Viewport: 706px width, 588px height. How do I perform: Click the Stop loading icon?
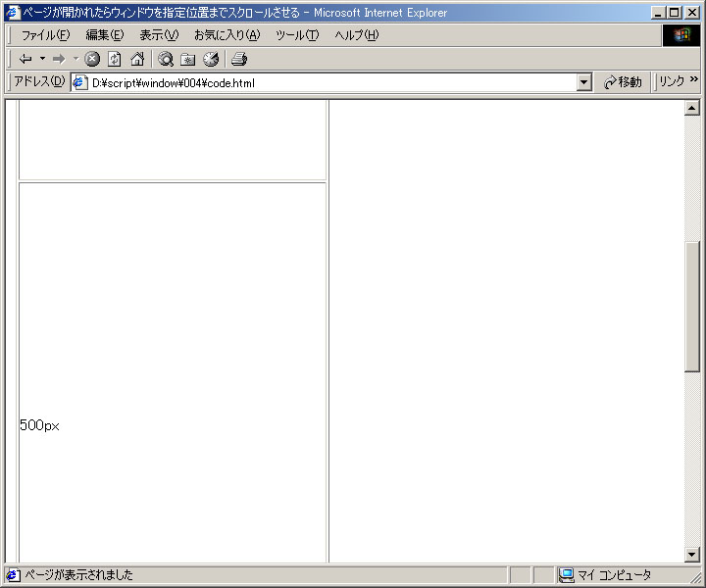(x=92, y=59)
